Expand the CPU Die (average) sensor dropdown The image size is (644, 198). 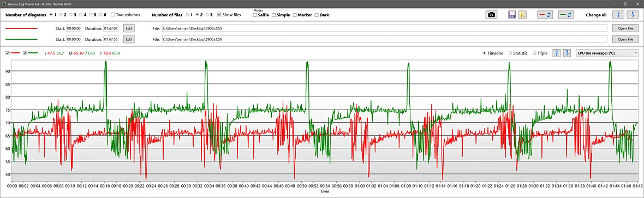tap(607, 53)
